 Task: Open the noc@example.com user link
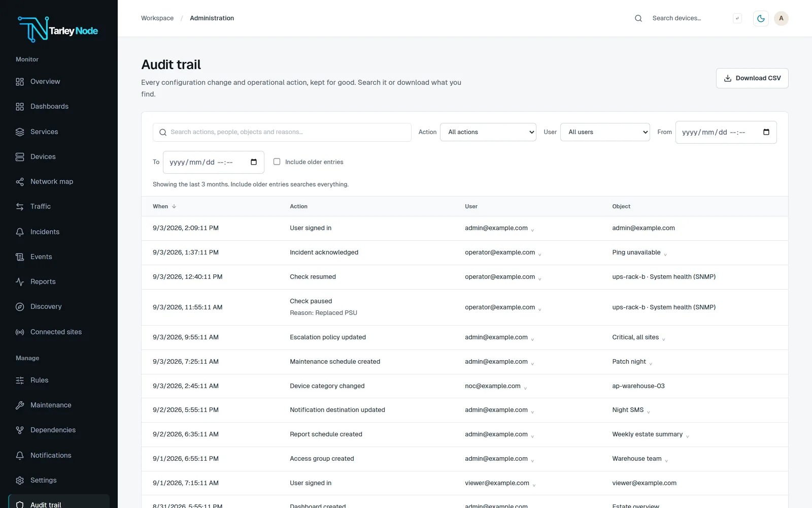coord(493,386)
